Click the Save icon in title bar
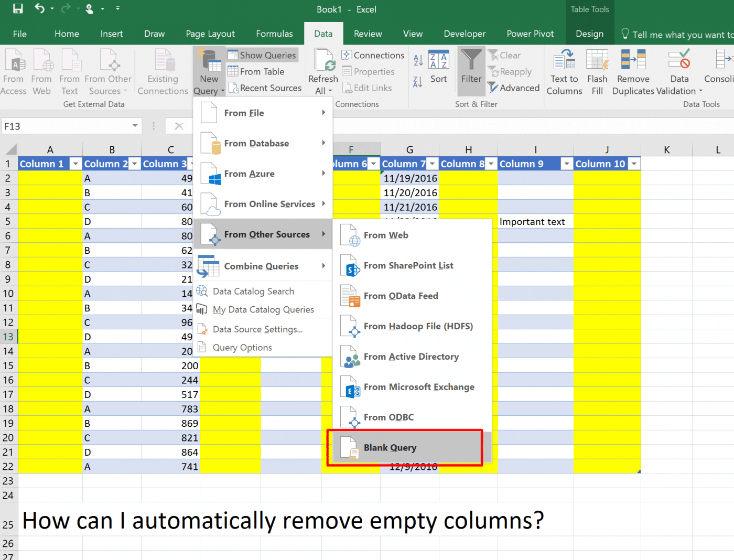Image resolution: width=734 pixels, height=560 pixels. pyautogui.click(x=18, y=8)
